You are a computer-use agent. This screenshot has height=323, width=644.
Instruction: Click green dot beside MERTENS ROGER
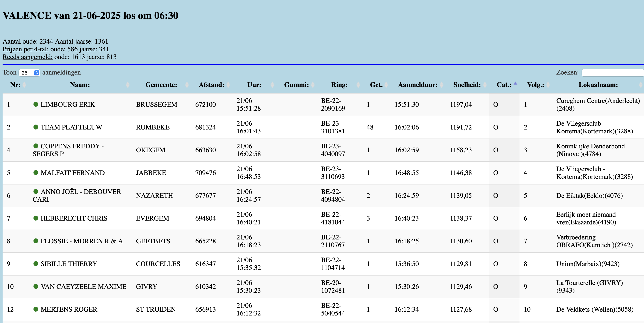point(36,309)
